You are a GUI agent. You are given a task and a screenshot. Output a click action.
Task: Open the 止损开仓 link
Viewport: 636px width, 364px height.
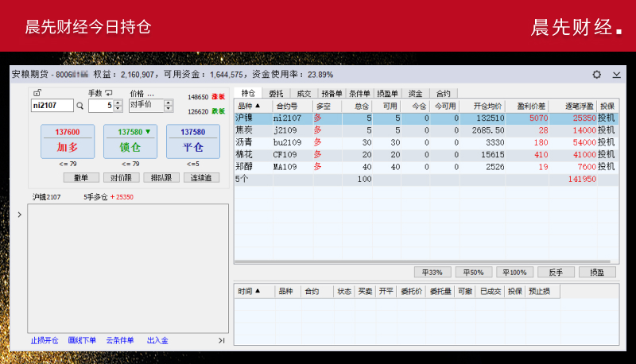click(x=45, y=341)
